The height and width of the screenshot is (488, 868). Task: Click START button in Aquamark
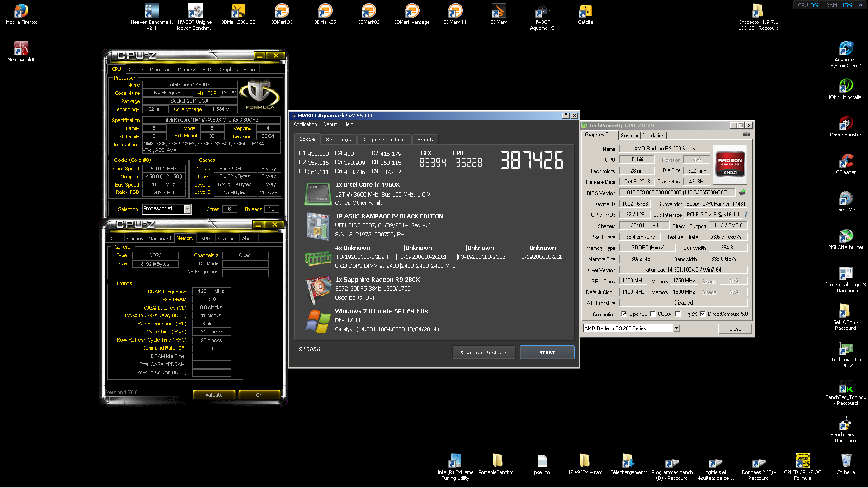coord(547,353)
